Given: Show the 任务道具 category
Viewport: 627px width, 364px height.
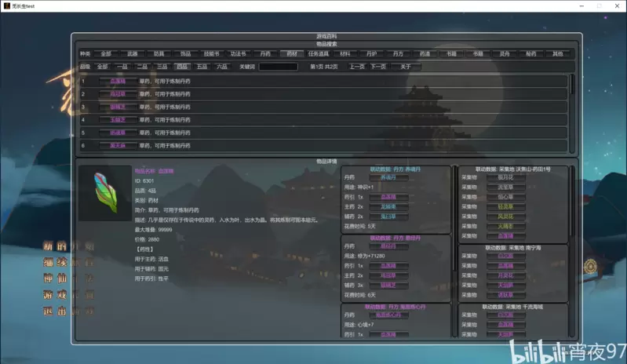Looking at the screenshot, I should 319,53.
